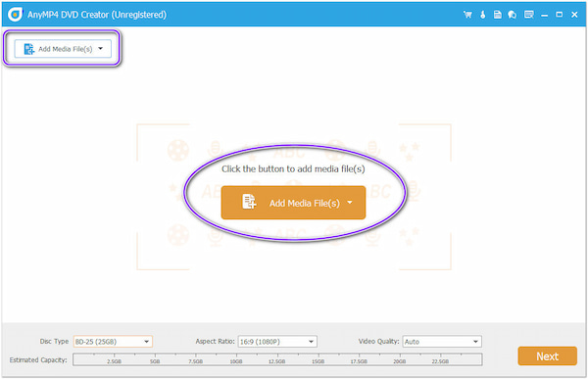The width and height of the screenshot is (588, 379).
Task: Expand the arrow on orange Add Media File(s) button
Action: pyautogui.click(x=350, y=203)
